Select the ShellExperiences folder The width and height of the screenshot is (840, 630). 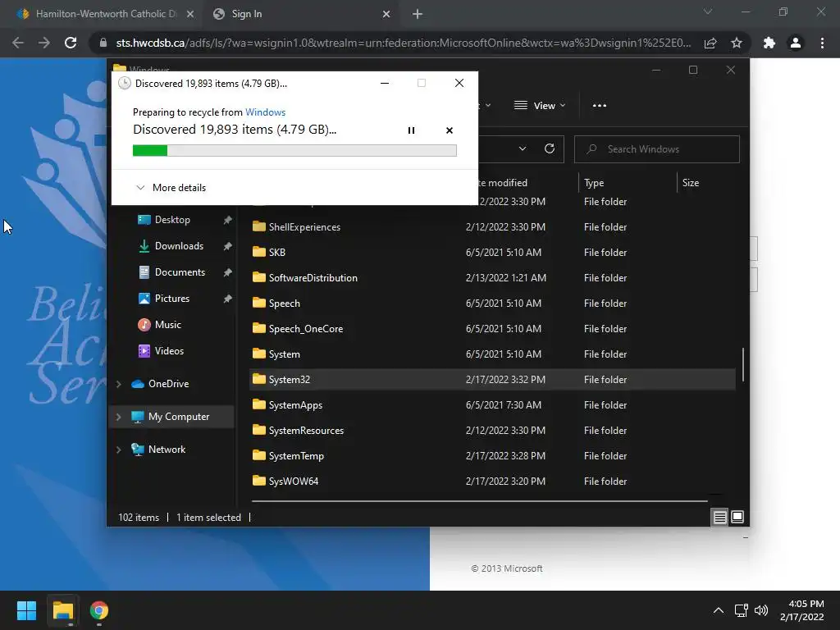coord(304,226)
